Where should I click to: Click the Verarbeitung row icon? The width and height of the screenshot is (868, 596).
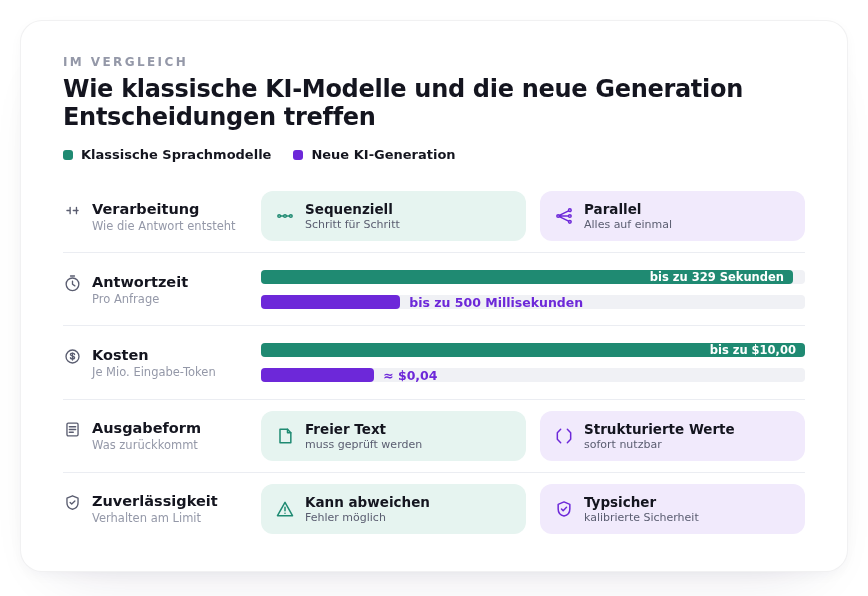click(x=73, y=210)
